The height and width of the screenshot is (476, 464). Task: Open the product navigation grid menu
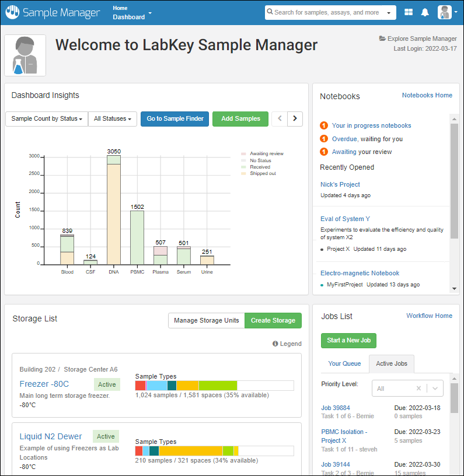pyautogui.click(x=409, y=12)
